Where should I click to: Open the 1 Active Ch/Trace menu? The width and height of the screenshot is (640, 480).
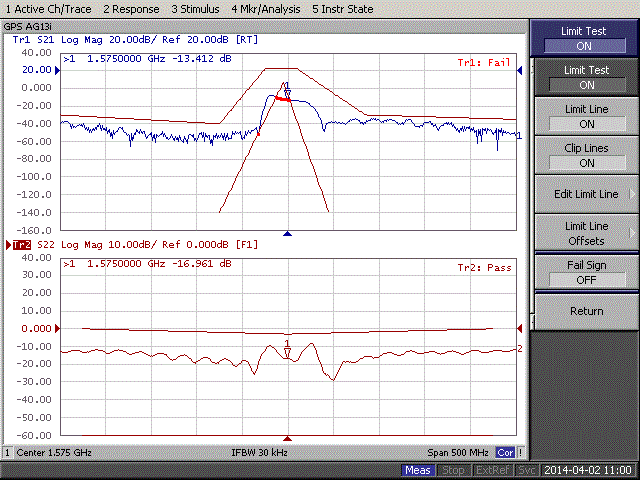coord(48,9)
